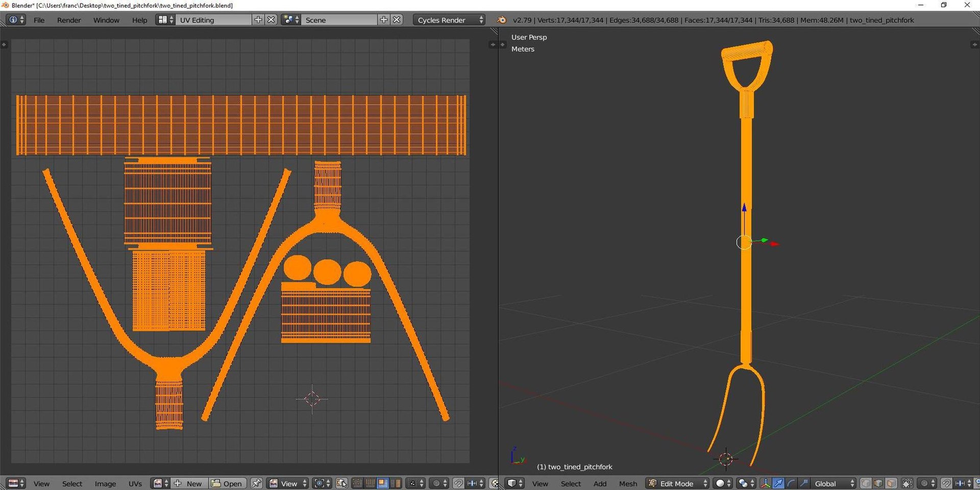The height and width of the screenshot is (490, 980).
Task: Toggle snapping magnet in 3D view header
Action: [x=946, y=483]
